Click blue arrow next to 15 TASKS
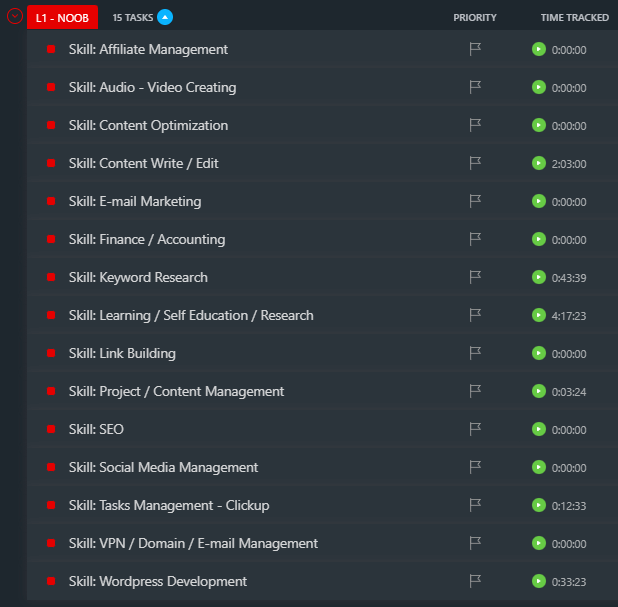The width and height of the screenshot is (618, 607). pos(165,17)
